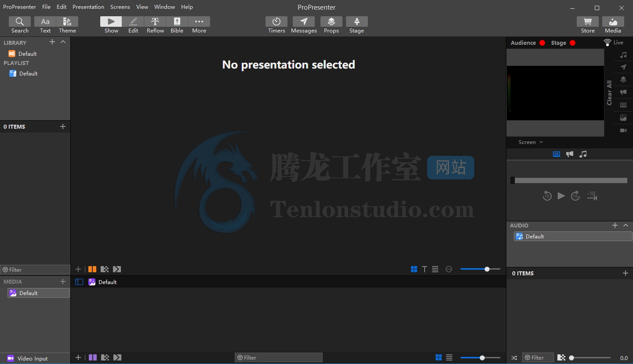Collapse the Audio section chevron
Image resolution: width=633 pixels, height=364 pixels.
pos(626,225)
